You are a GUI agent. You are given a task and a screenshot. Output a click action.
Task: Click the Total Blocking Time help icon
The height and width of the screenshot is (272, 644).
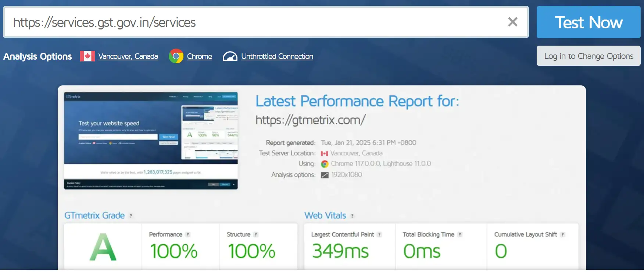(x=460, y=234)
